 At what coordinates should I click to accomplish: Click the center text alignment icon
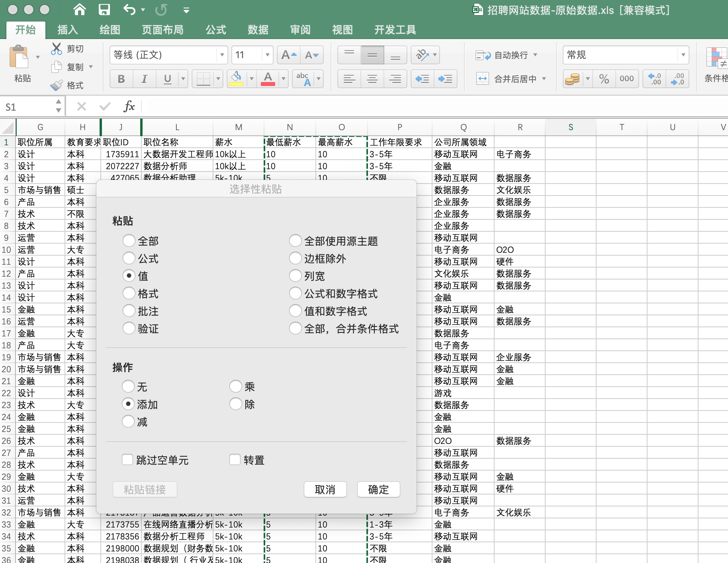coord(372,79)
